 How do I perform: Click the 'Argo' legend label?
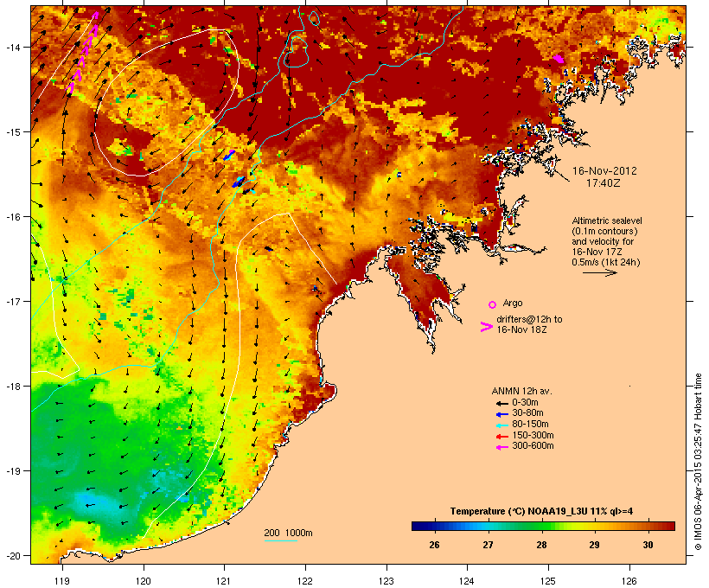click(x=513, y=303)
